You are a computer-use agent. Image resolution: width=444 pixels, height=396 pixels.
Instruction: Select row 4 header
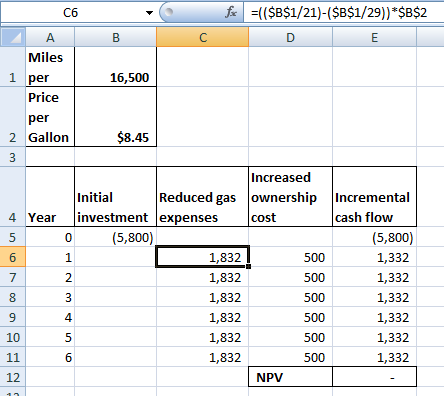point(13,197)
